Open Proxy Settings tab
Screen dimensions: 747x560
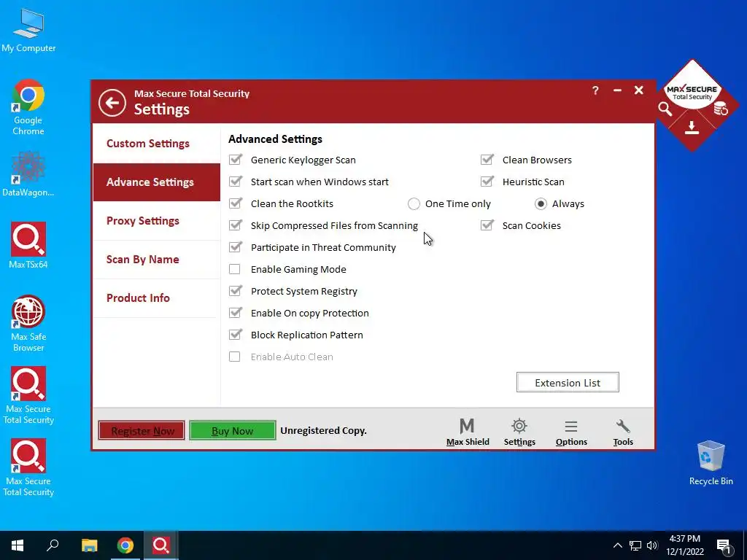pyautogui.click(x=156, y=221)
